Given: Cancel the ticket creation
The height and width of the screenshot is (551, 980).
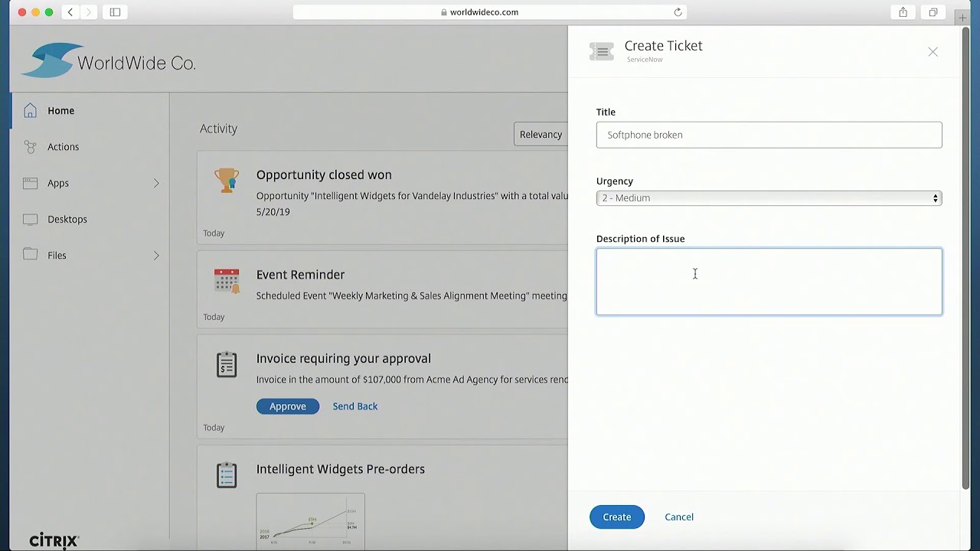Looking at the screenshot, I should point(679,517).
